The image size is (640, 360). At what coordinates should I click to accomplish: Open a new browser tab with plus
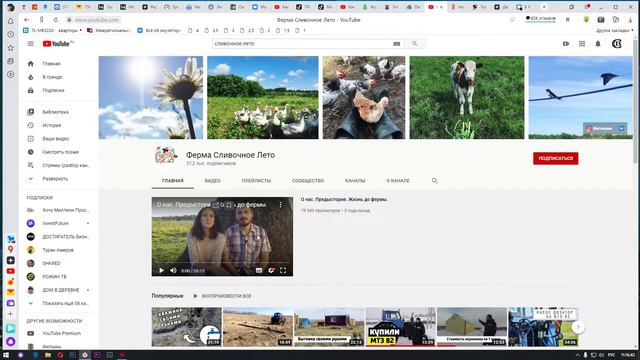[544, 7]
